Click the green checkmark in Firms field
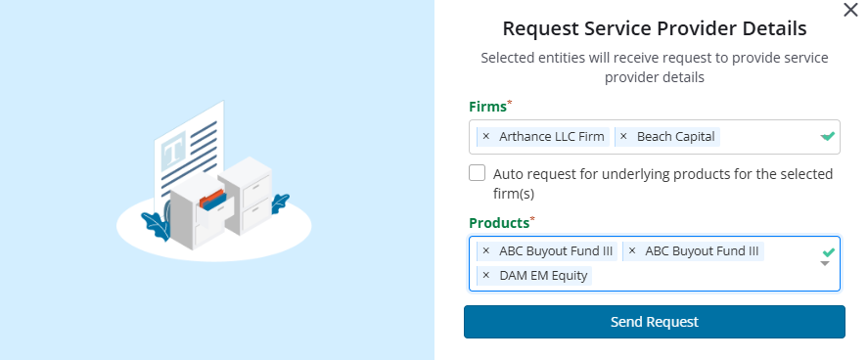 coord(828,136)
